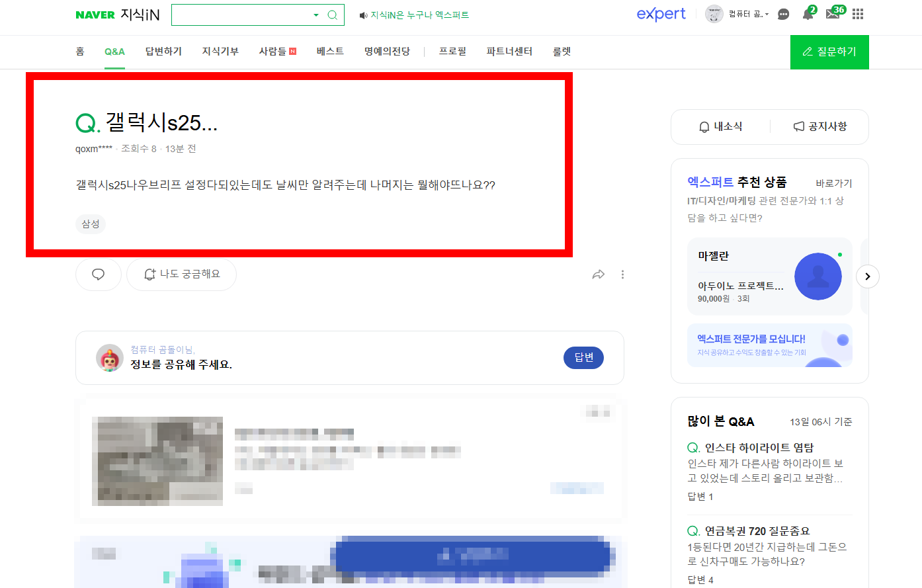Expand the 컴퓨터 곰.. account dropdown

[749, 14]
